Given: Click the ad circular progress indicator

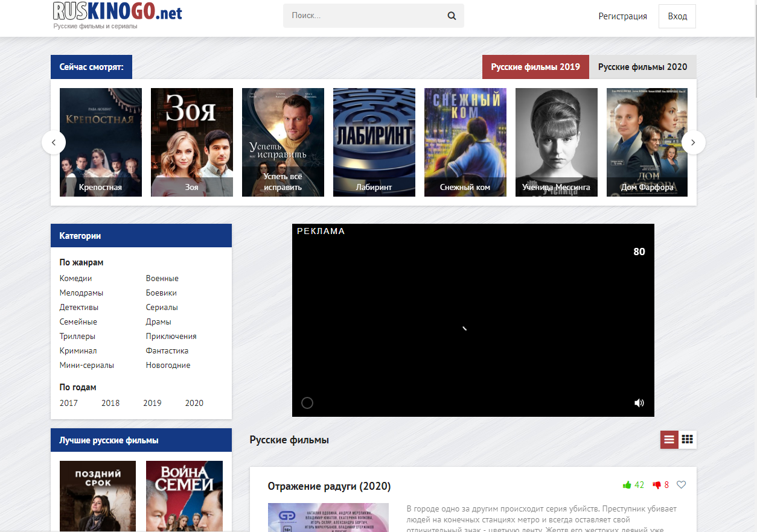Looking at the screenshot, I should [x=307, y=403].
